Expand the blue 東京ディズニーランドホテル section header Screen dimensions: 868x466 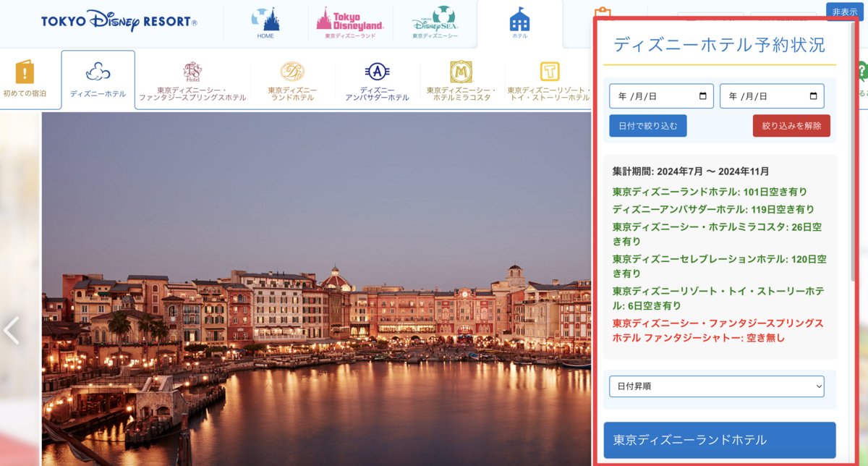point(720,440)
